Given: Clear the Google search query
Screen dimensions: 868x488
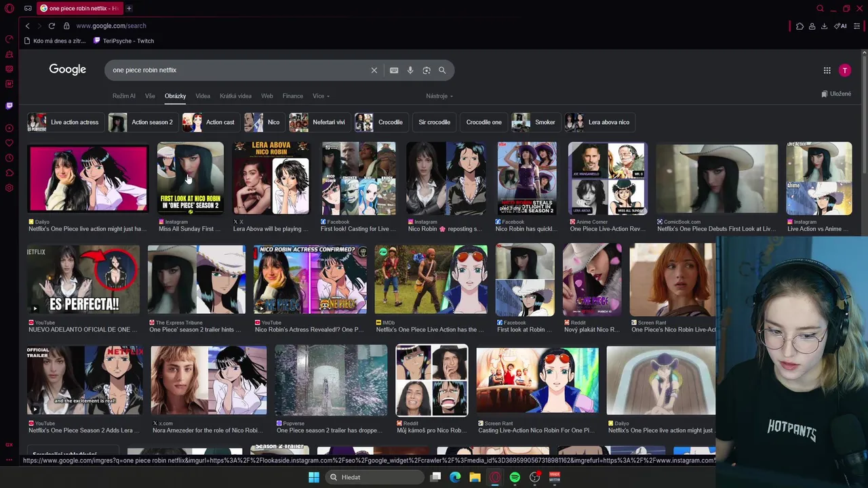Looking at the screenshot, I should 374,70.
